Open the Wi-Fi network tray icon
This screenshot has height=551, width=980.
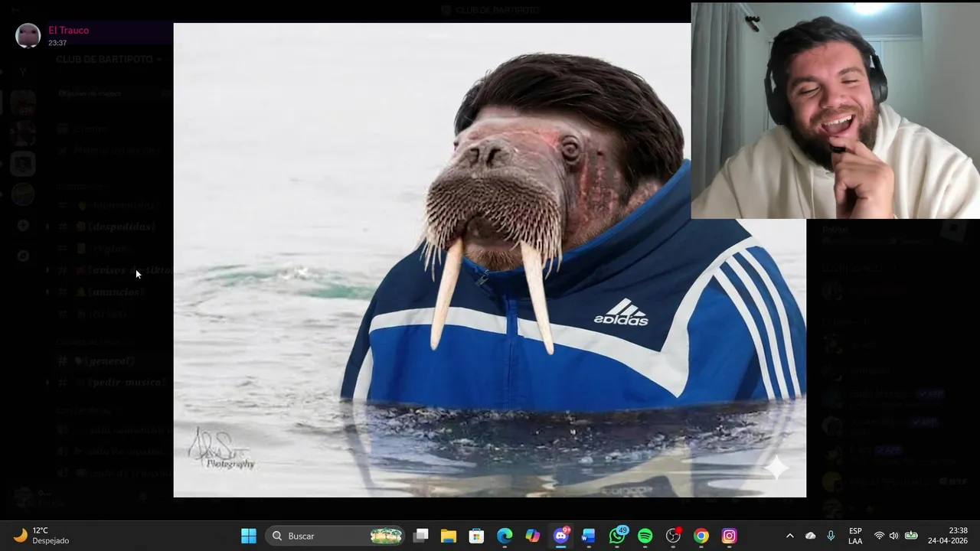tap(879, 536)
